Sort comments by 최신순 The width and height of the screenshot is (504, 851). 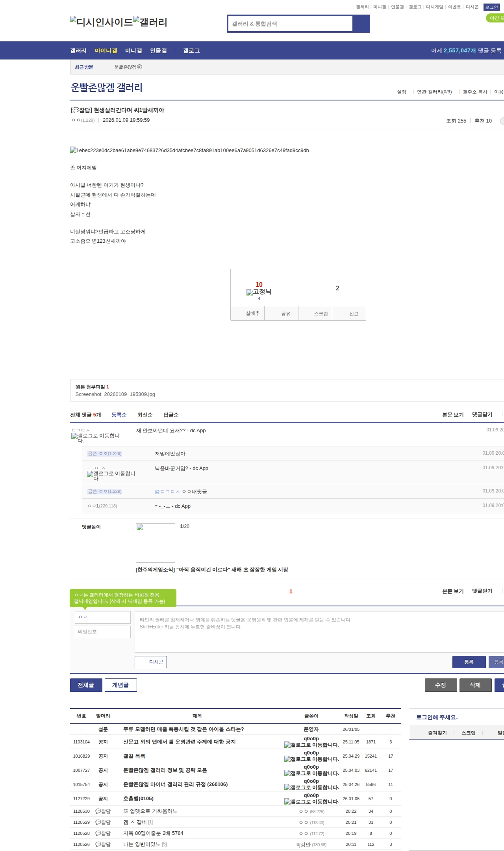click(145, 415)
